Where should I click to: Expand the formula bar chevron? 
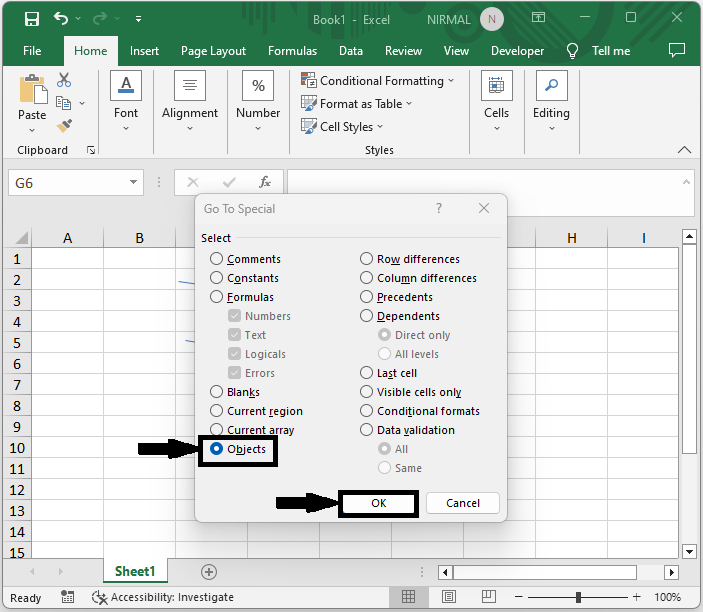tap(686, 182)
